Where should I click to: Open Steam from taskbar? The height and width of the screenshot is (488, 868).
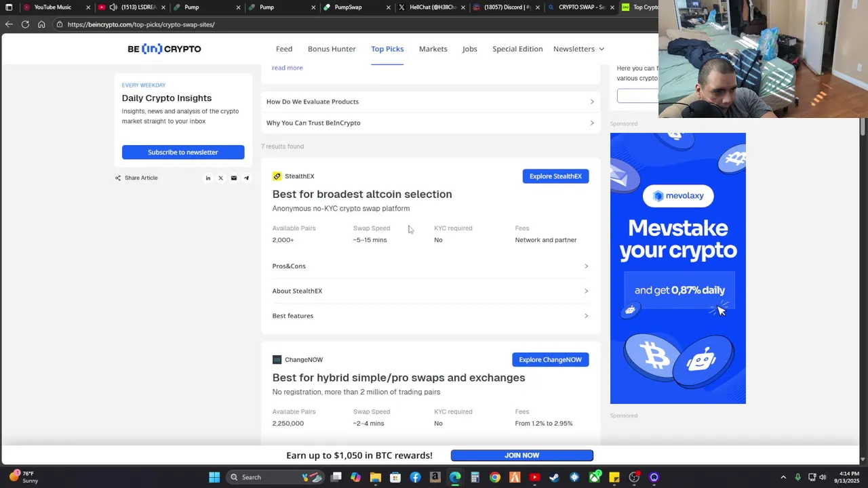555,477
